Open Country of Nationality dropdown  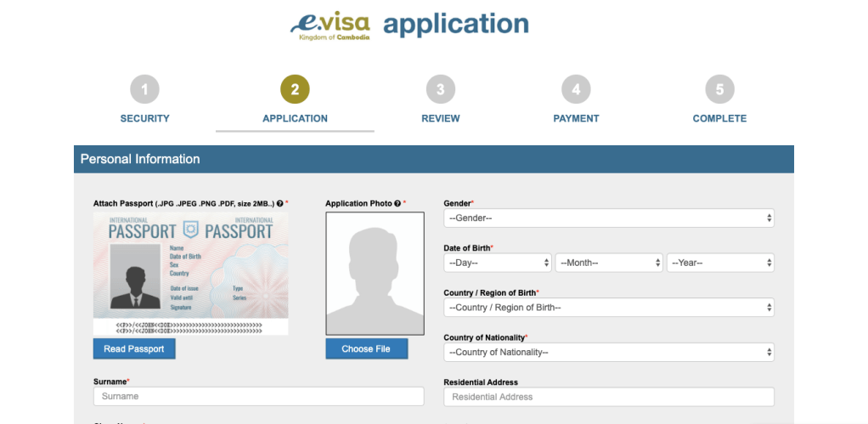point(608,353)
